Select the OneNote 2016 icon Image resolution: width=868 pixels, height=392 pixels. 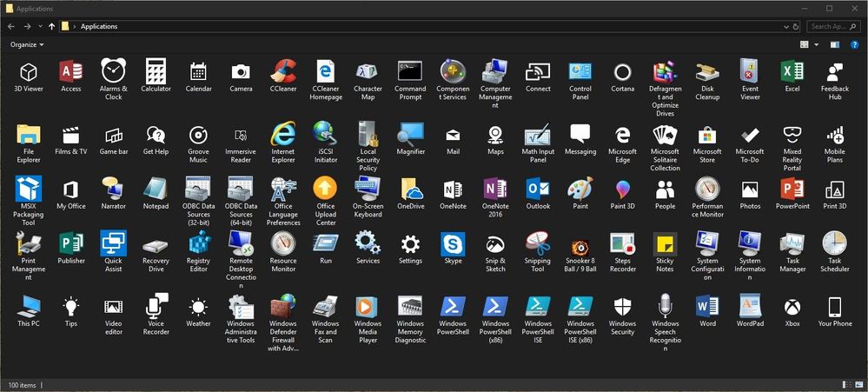(495, 189)
